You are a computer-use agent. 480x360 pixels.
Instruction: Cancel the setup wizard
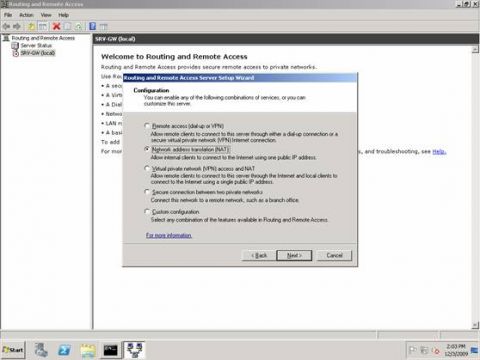pyautogui.click(x=334, y=255)
